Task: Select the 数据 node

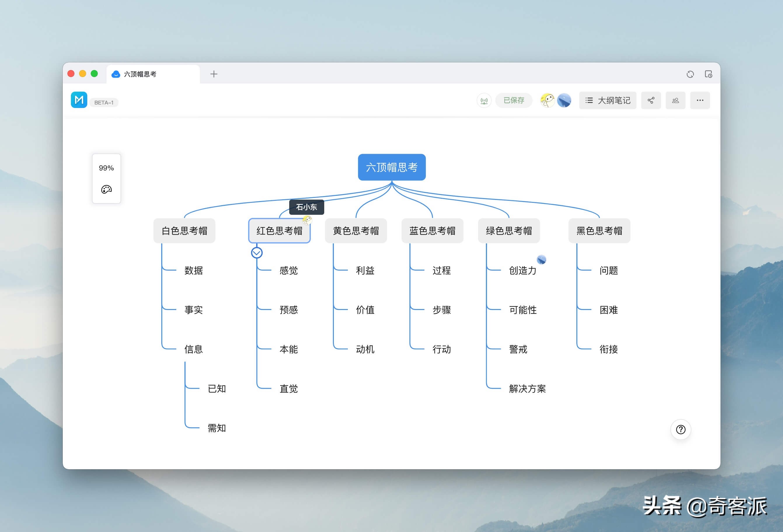Action: click(x=194, y=271)
